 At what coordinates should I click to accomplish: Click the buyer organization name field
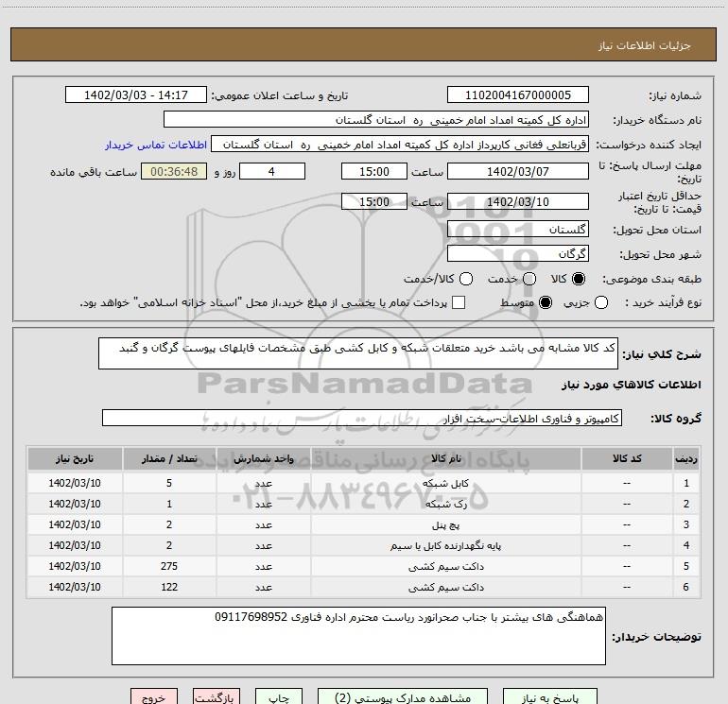pos(376,120)
